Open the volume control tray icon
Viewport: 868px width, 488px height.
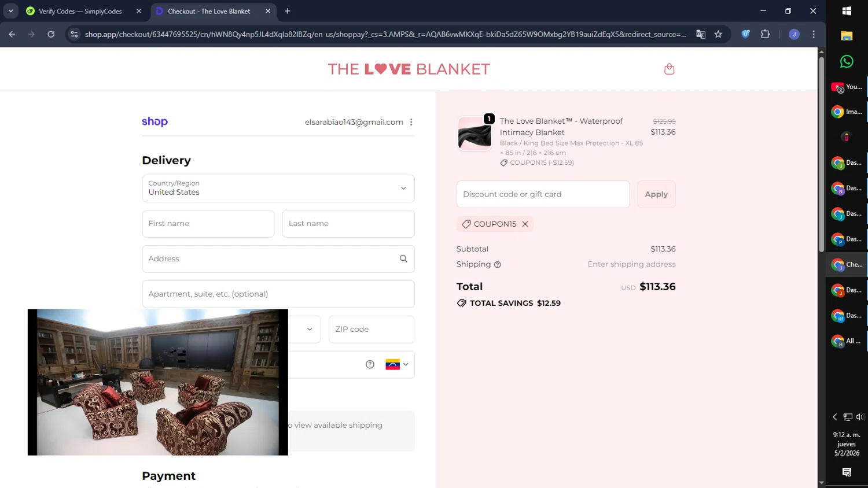(860, 417)
